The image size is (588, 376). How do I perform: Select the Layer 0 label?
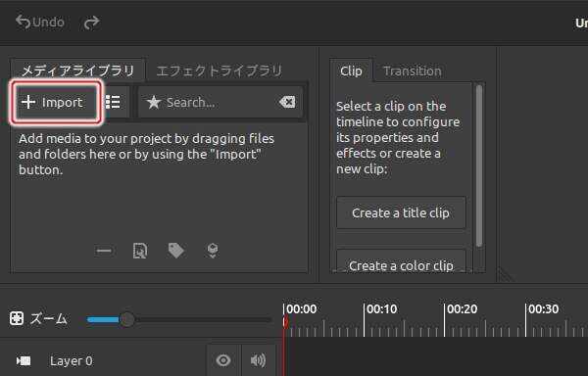point(72,361)
